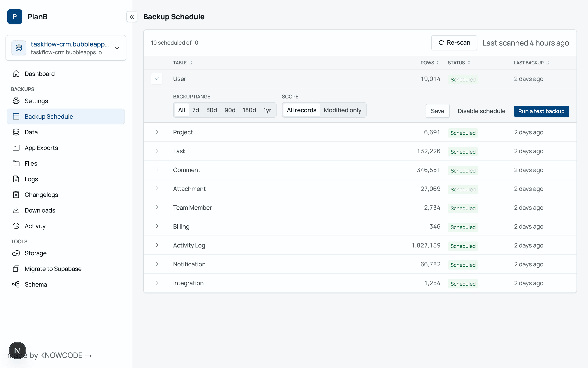This screenshot has height=368, width=588.
Task: Select the 180d backup range
Action: (249, 110)
